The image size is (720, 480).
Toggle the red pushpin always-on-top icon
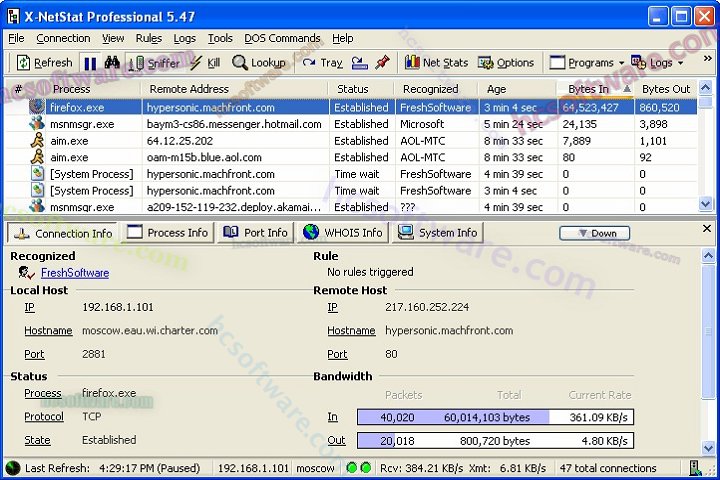tap(382, 62)
